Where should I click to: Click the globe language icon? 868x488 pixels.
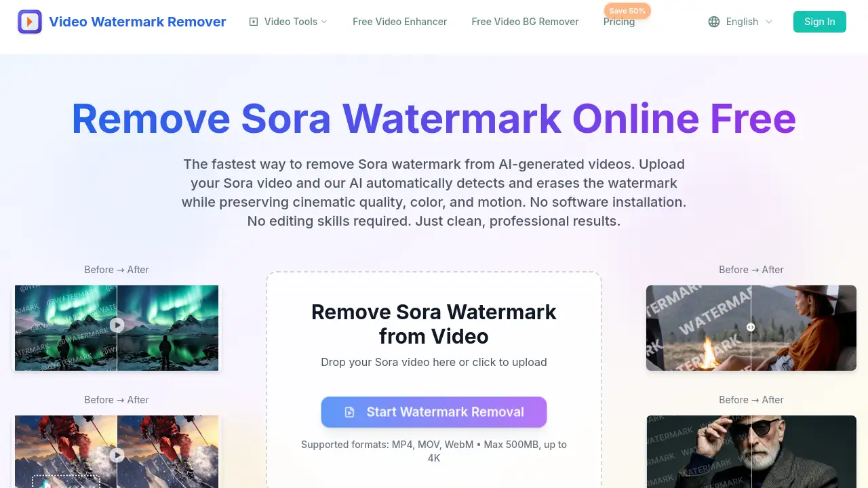tap(714, 22)
